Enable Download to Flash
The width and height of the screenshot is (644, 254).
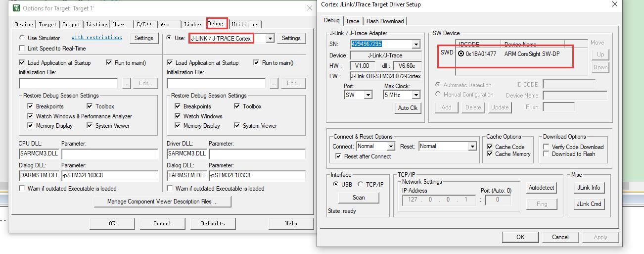(x=547, y=154)
